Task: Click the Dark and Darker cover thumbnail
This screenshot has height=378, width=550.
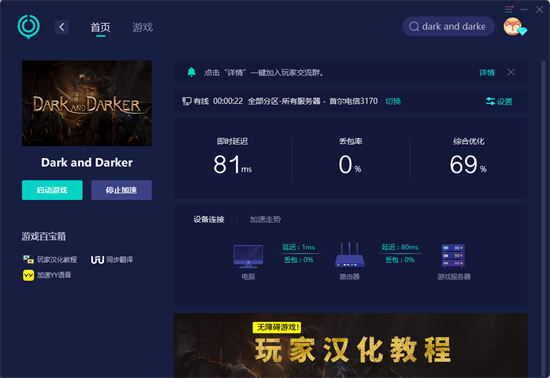Action: 87,103
